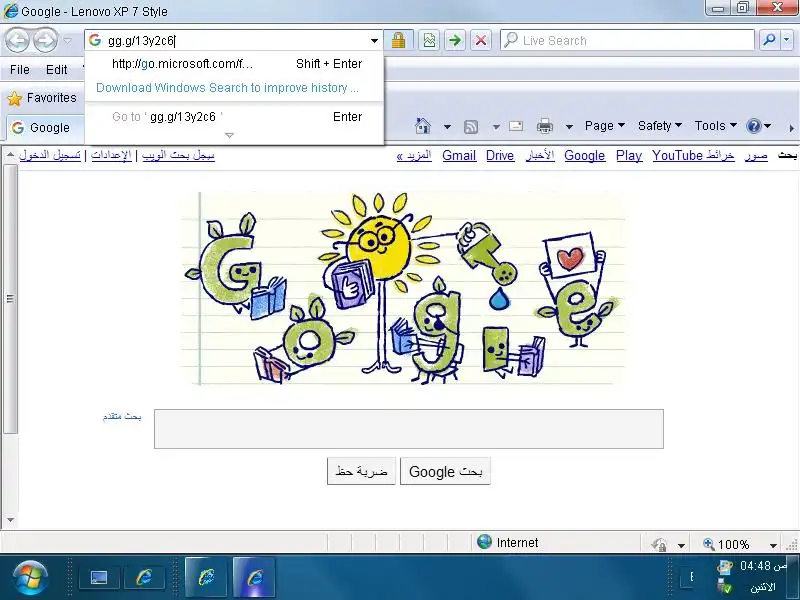Screen dimensions: 800x600
Task: Click Show Desktop quick launch icon
Action: [x=99, y=578]
